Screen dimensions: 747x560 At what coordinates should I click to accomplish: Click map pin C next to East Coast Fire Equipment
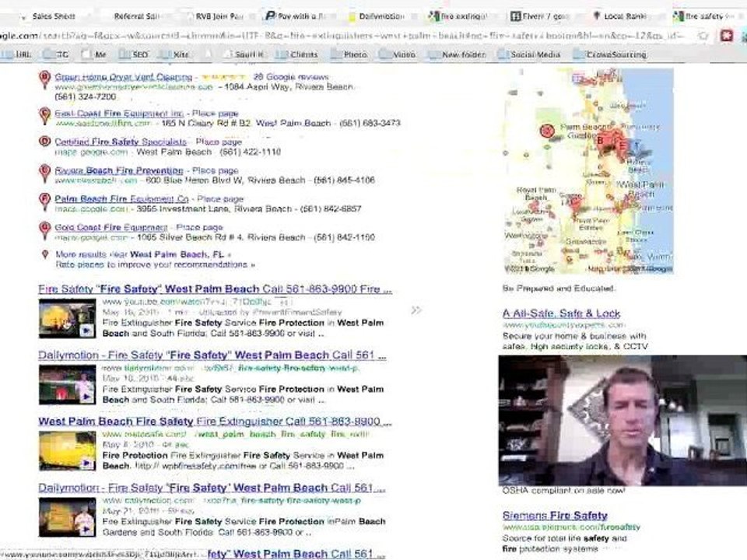tap(45, 116)
